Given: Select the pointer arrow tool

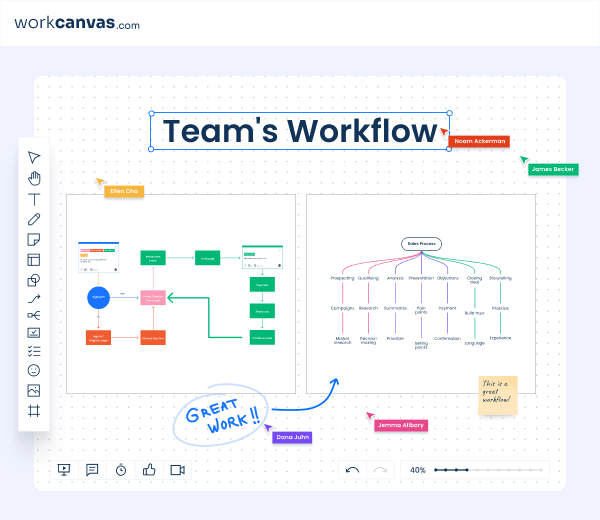Looking at the screenshot, I should click(34, 157).
